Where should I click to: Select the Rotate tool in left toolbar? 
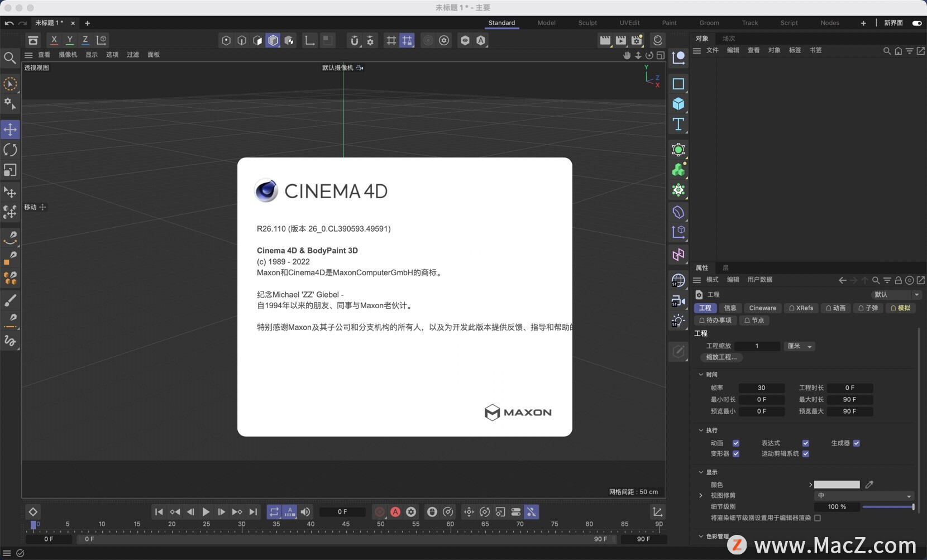10,150
